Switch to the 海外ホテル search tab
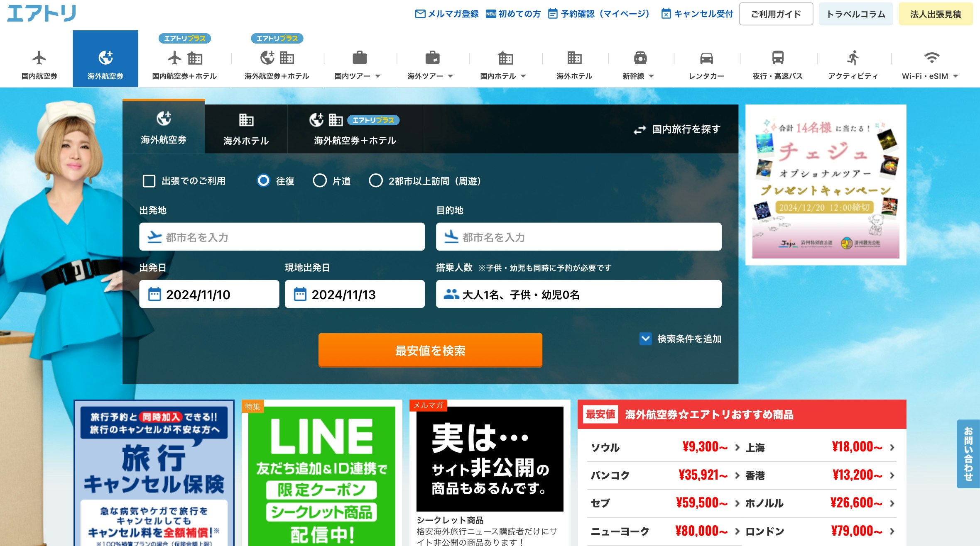 click(246, 129)
